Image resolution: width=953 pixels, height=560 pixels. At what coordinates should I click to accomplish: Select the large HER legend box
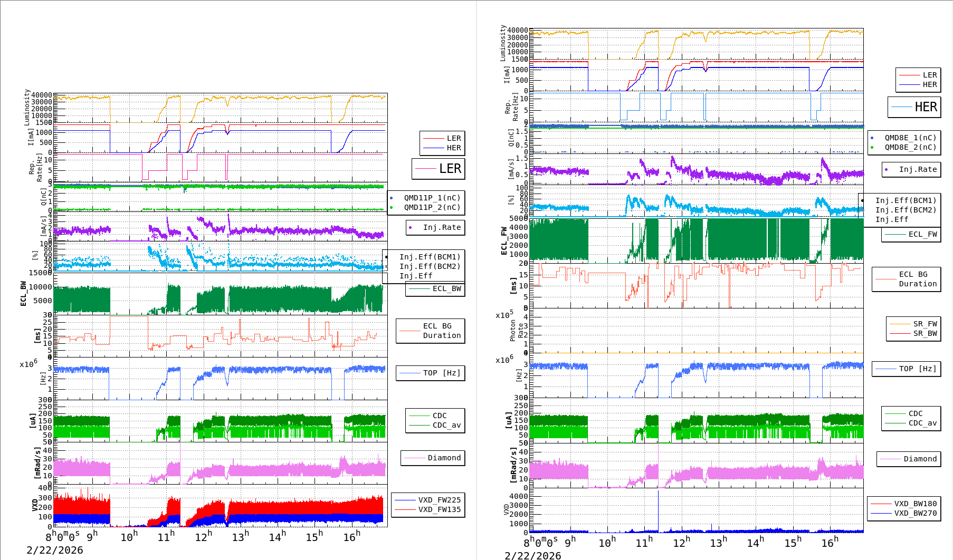pyautogui.click(x=914, y=107)
